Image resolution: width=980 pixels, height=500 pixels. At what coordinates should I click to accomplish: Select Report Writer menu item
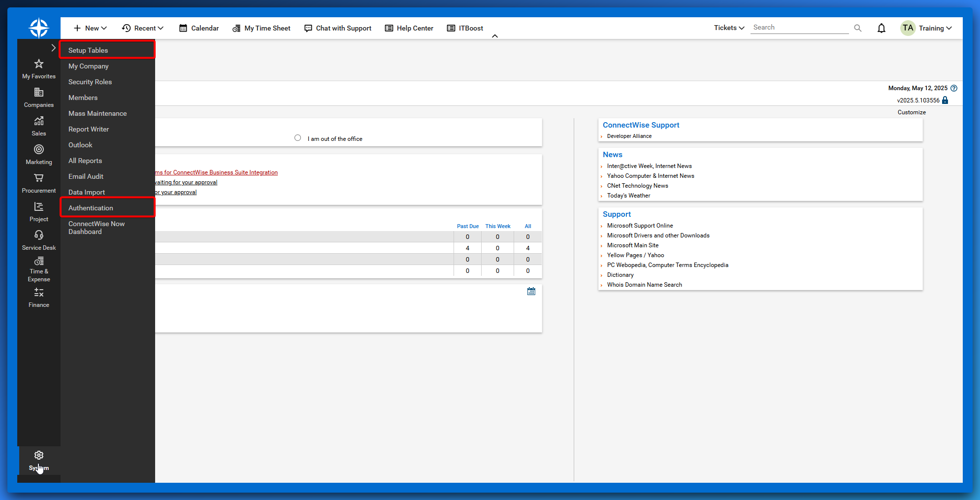[x=107, y=129]
